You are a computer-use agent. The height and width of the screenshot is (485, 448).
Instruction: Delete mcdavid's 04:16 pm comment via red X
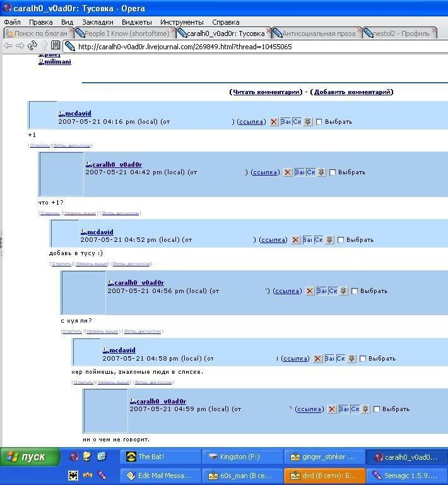[274, 122]
